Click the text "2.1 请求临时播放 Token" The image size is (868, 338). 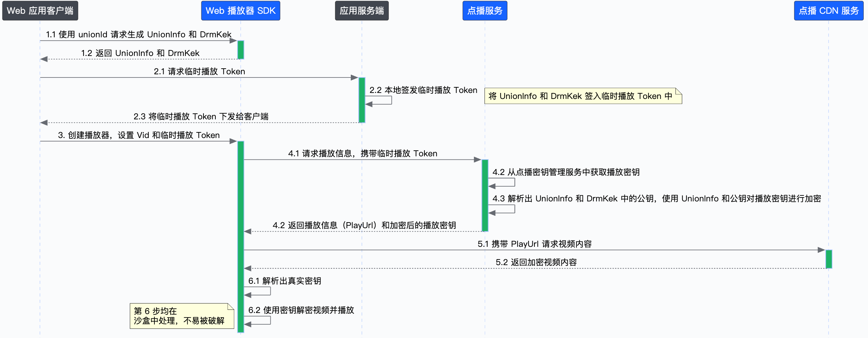199,71
